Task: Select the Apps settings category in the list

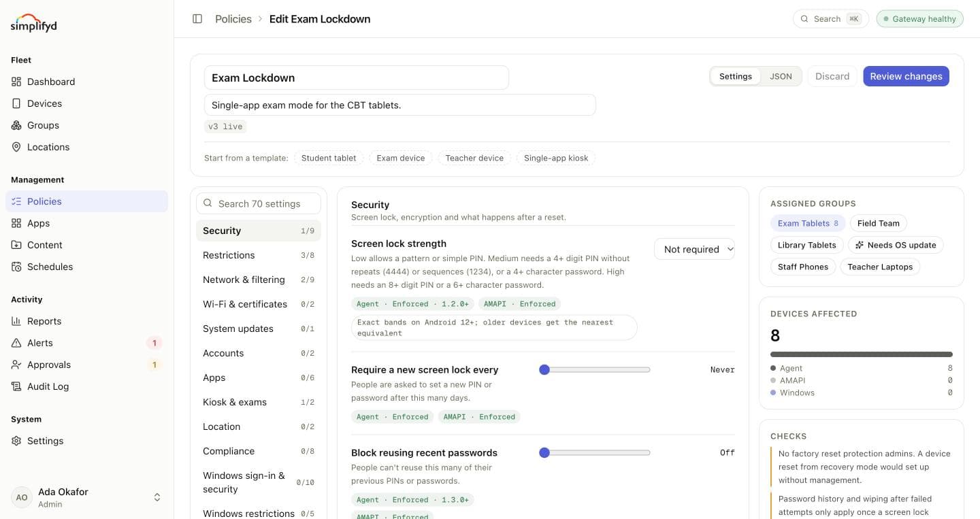Action: 259,378
